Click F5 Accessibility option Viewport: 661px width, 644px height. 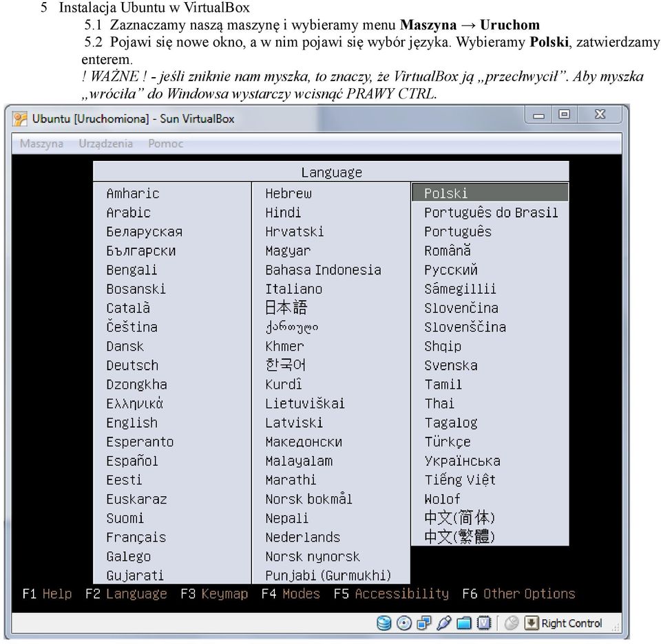391,594
